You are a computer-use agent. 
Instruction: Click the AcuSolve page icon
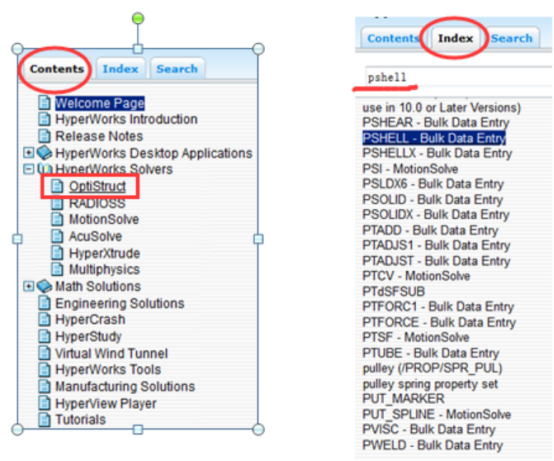[x=57, y=236]
